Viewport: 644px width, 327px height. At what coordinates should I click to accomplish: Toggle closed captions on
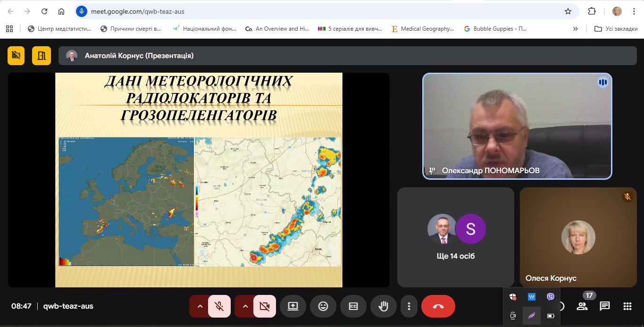pos(353,306)
